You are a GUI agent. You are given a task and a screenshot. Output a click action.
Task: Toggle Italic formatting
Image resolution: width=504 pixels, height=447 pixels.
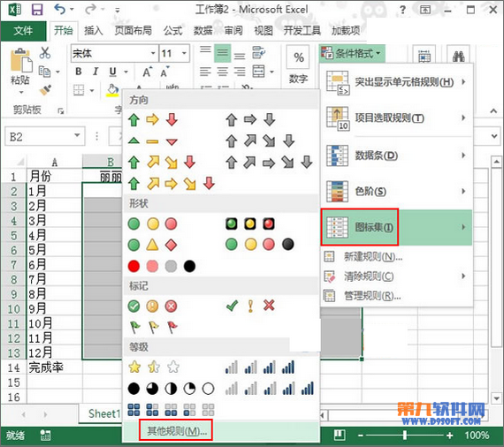click(95, 72)
